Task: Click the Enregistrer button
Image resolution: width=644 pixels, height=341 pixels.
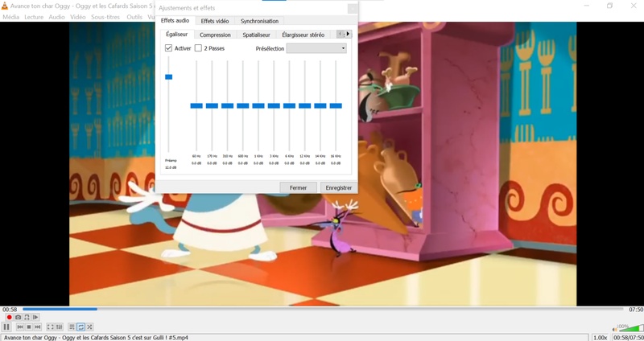Action: pos(339,187)
